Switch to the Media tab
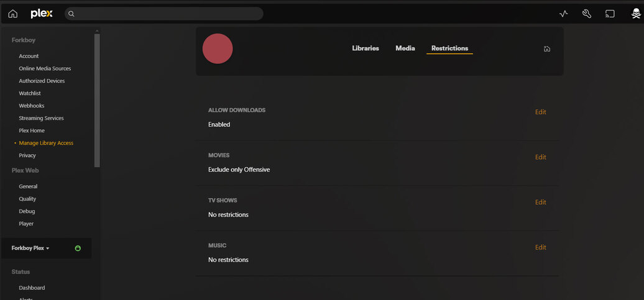 pyautogui.click(x=405, y=48)
